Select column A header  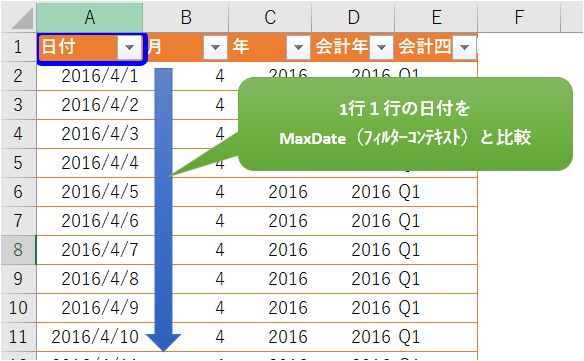(90, 17)
